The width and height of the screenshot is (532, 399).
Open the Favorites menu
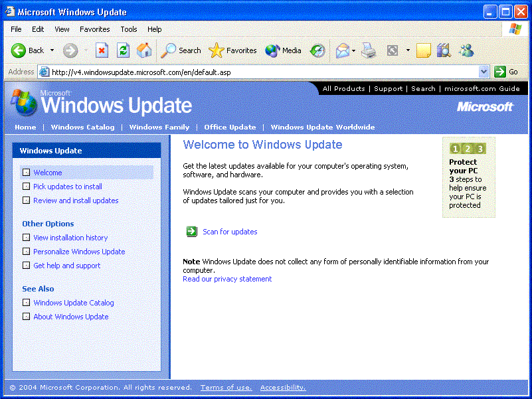95,29
